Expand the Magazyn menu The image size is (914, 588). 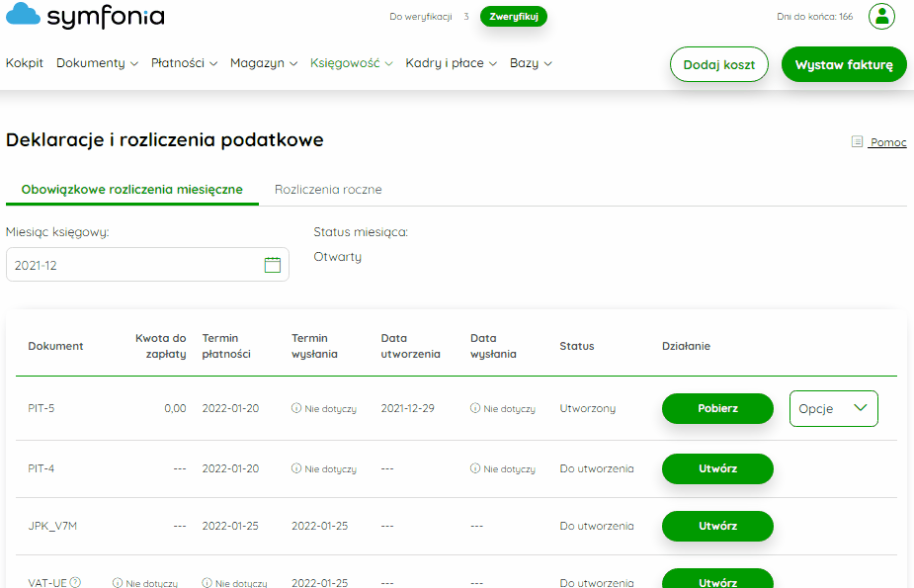[264, 63]
